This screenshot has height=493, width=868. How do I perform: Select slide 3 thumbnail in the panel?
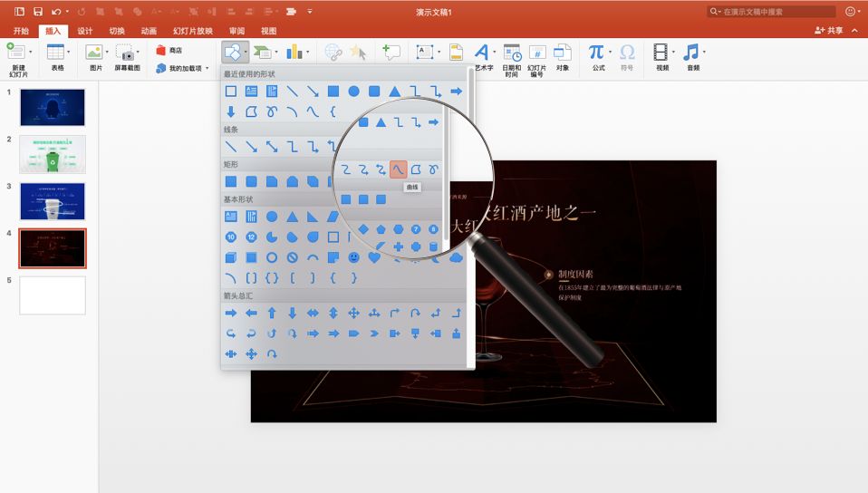53,201
